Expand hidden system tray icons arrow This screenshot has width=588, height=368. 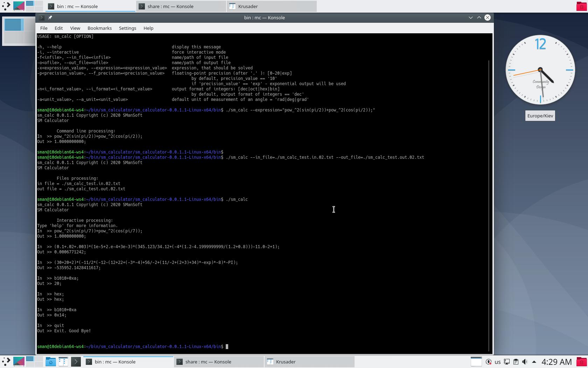tap(534, 362)
